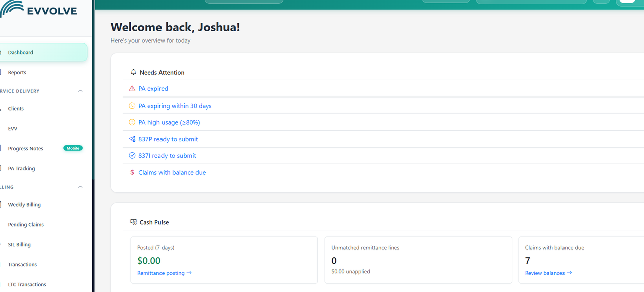Image resolution: width=644 pixels, height=292 pixels.
Task: Click the Here's your overview for today subtitle
Action: pyautogui.click(x=150, y=41)
